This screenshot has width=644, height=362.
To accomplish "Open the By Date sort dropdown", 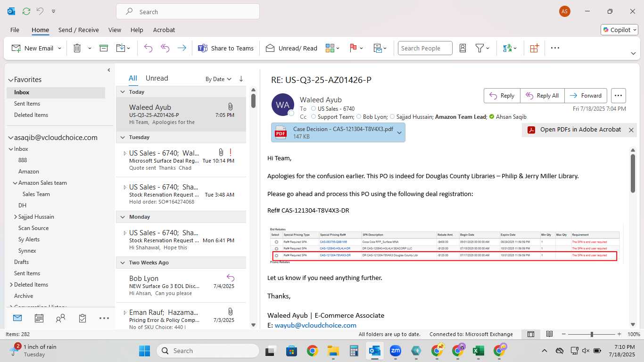I will 218,79.
